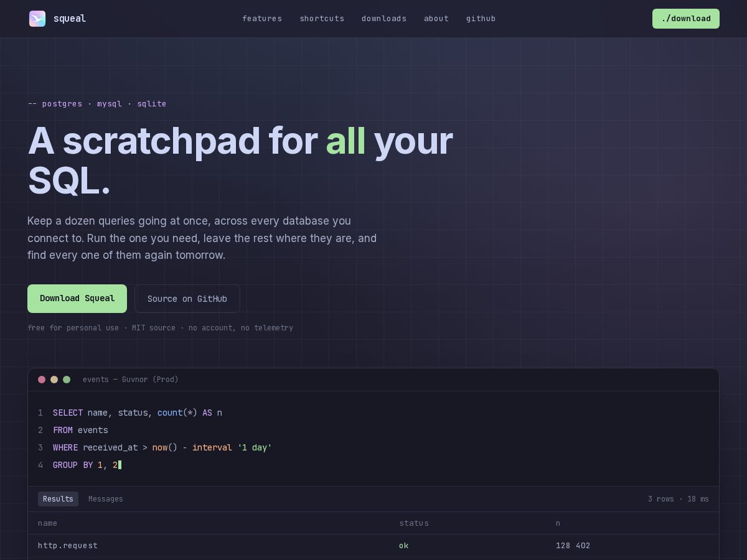This screenshot has height=560, width=747.
Task: Click the green window dot in editor mockup
Action: 67,380
